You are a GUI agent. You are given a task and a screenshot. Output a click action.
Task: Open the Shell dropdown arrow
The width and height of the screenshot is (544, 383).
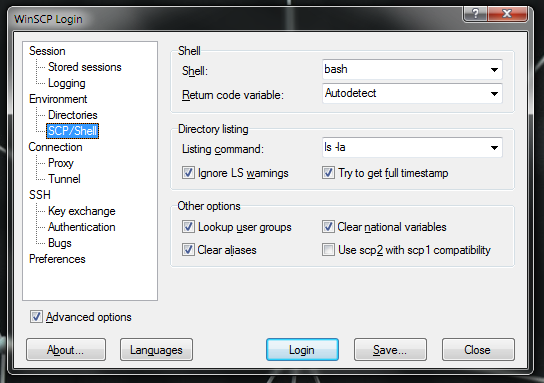[494, 70]
